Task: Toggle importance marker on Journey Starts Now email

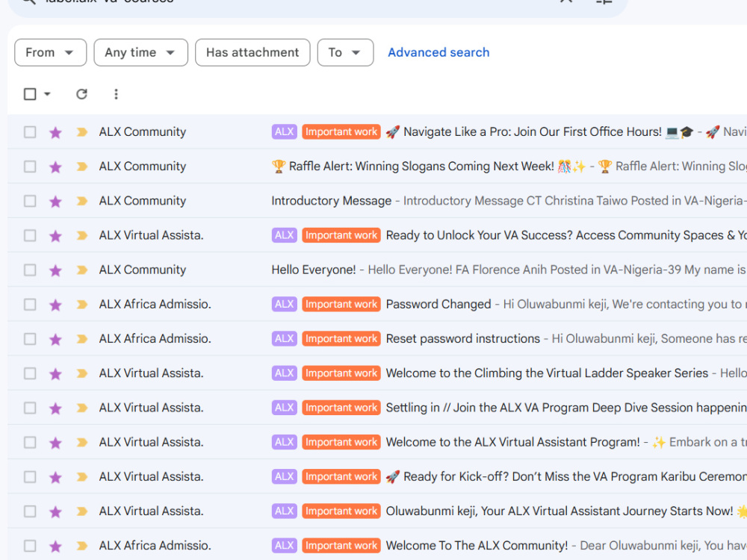Action: click(82, 511)
